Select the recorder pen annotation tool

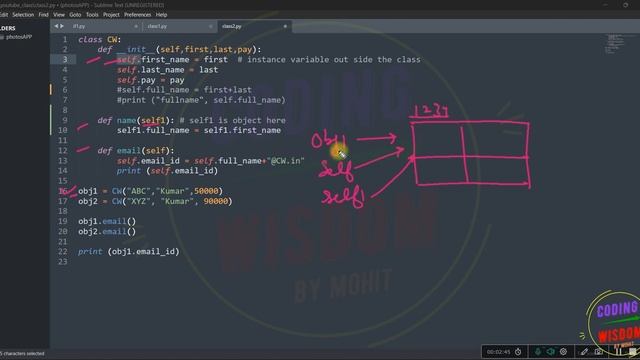click(584, 351)
